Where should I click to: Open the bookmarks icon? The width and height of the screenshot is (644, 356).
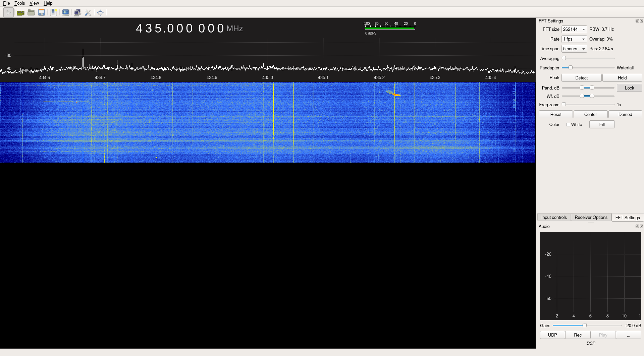click(53, 13)
